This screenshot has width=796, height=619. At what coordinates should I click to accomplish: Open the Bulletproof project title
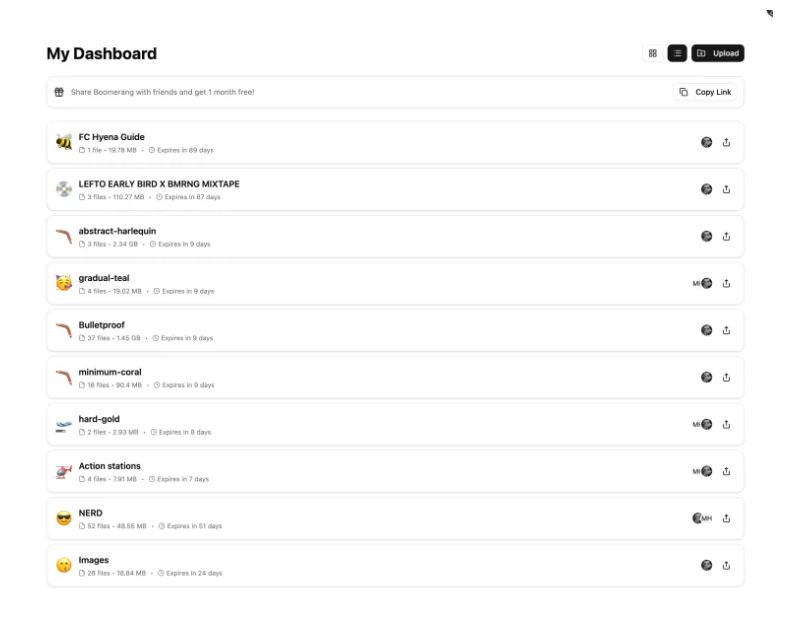pyautogui.click(x=102, y=325)
